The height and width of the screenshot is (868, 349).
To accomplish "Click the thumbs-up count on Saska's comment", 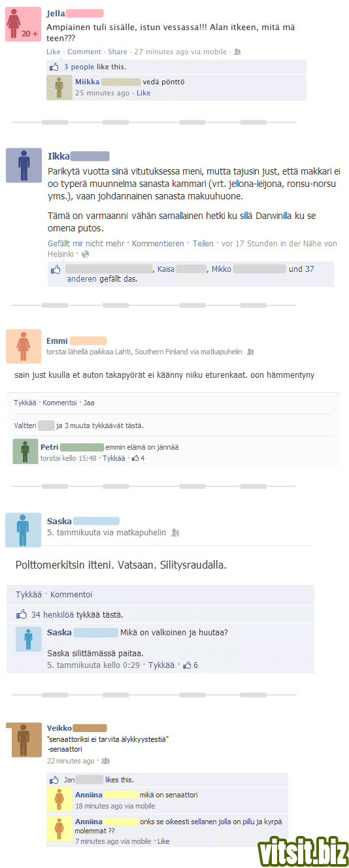I will tap(191, 665).
